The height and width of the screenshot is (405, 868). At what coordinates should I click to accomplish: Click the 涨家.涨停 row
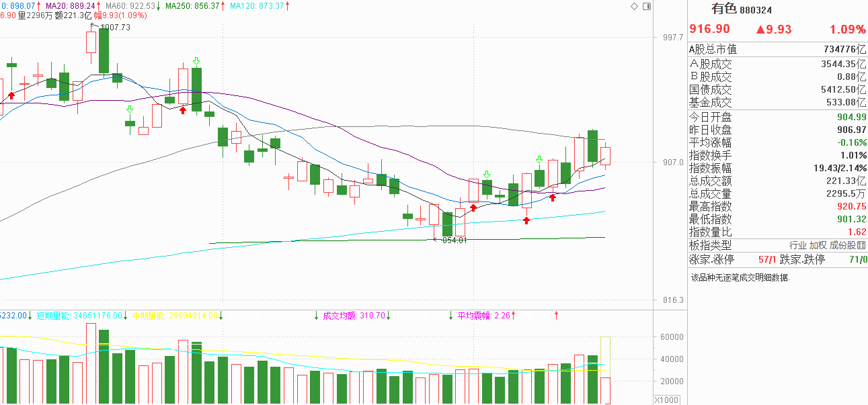777,259
